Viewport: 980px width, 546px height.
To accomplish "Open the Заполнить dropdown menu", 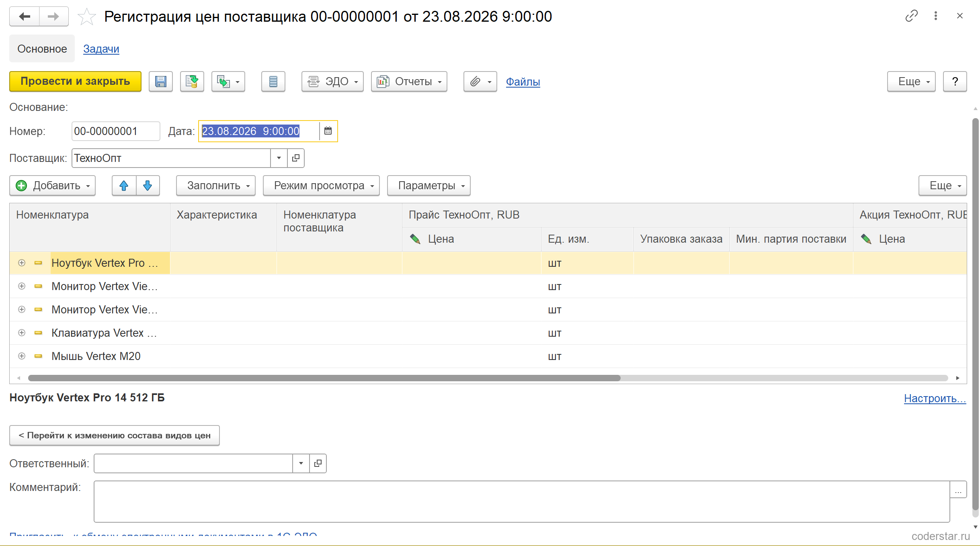I will [216, 186].
